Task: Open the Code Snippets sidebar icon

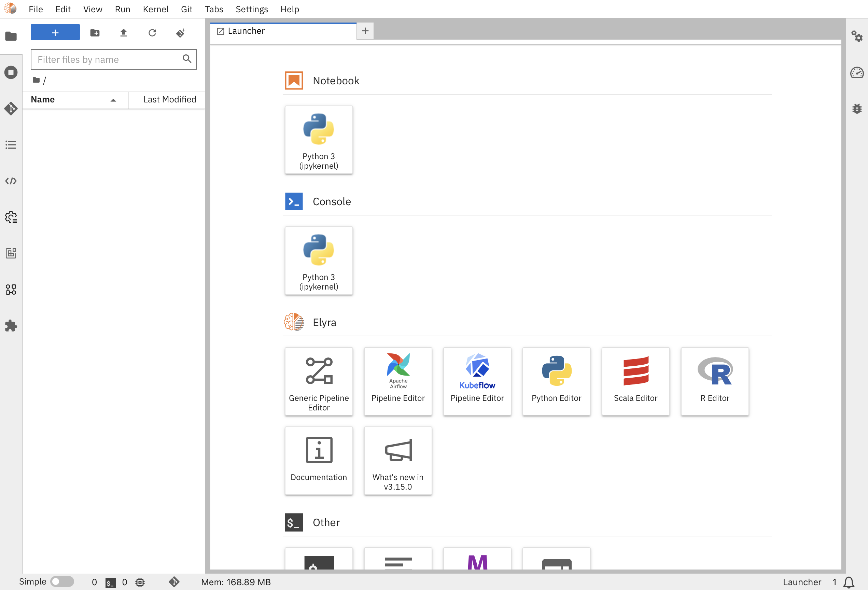Action: pos(11,181)
